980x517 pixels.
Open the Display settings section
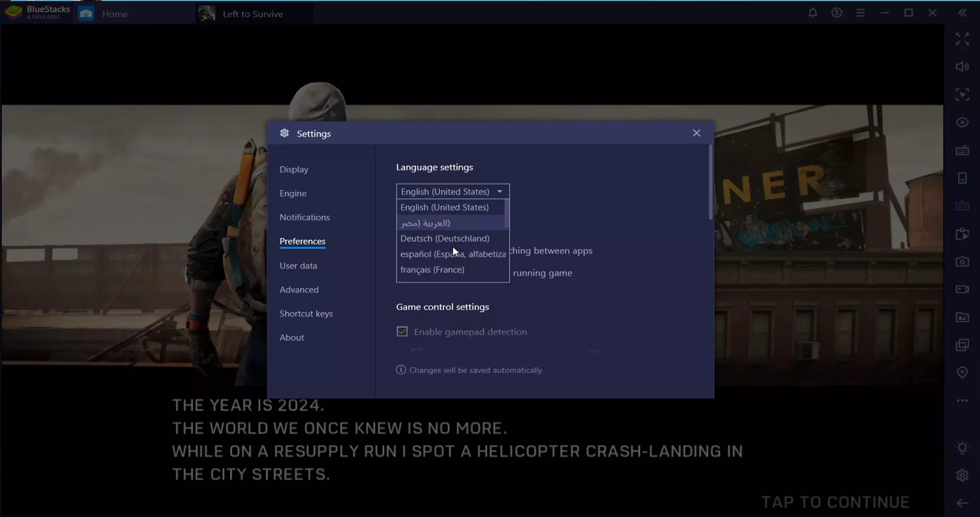pos(294,169)
